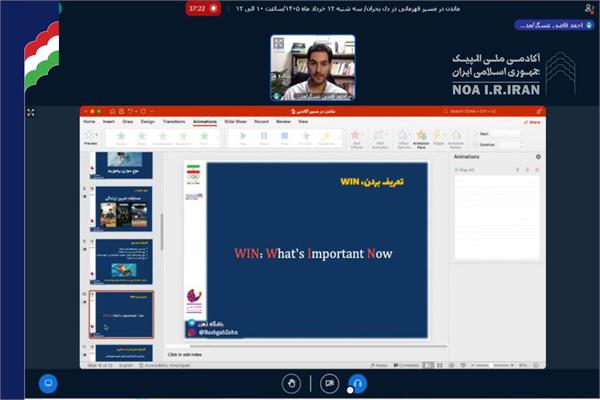This screenshot has height=400, width=600.
Task: Click the Normal view icon in status bar
Action: click(428, 365)
